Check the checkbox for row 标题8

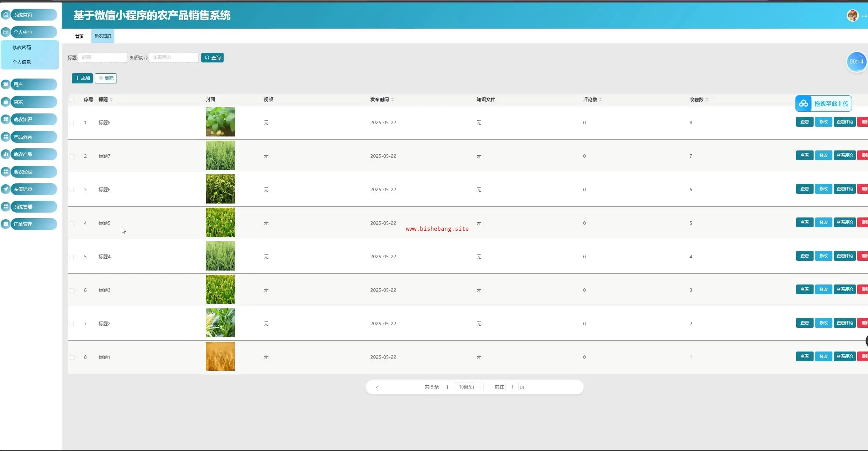[72, 123]
